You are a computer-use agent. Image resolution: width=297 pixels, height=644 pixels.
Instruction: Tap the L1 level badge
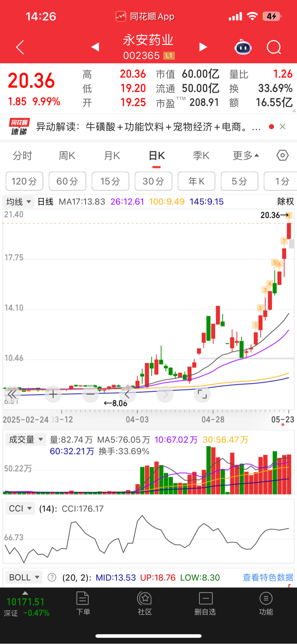[169, 56]
